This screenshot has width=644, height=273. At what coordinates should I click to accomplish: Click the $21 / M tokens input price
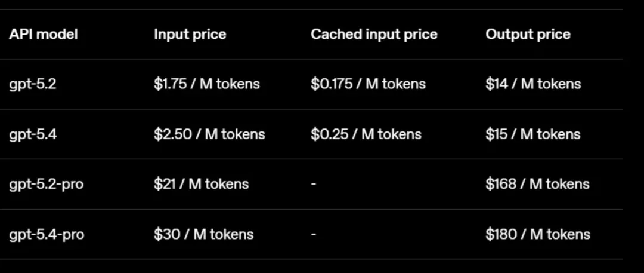(201, 184)
